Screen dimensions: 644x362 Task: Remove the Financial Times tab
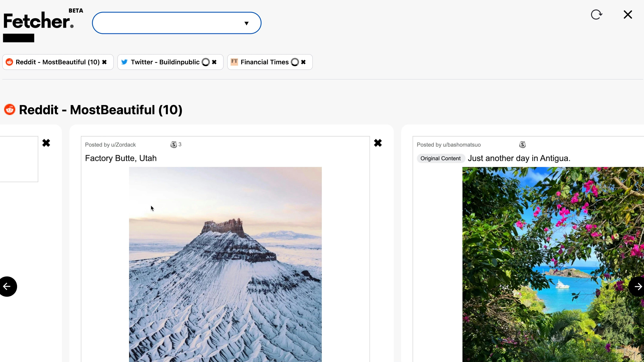tap(303, 62)
